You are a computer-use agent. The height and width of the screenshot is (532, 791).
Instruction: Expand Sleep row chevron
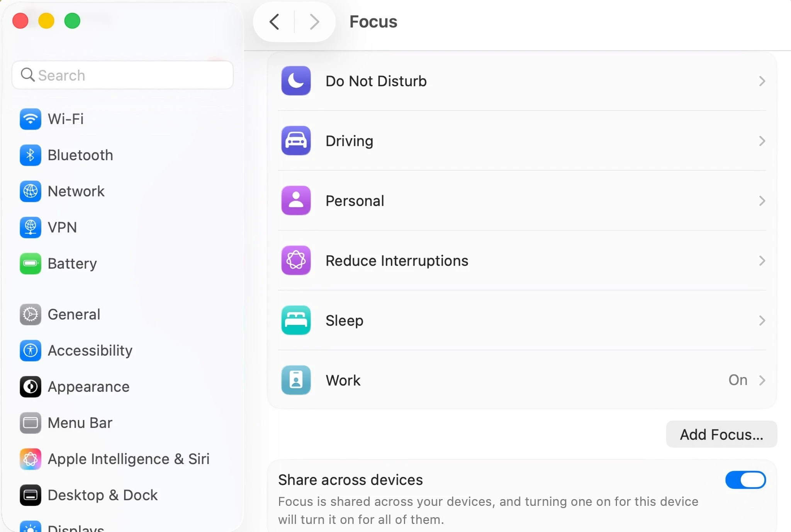pyautogui.click(x=762, y=320)
